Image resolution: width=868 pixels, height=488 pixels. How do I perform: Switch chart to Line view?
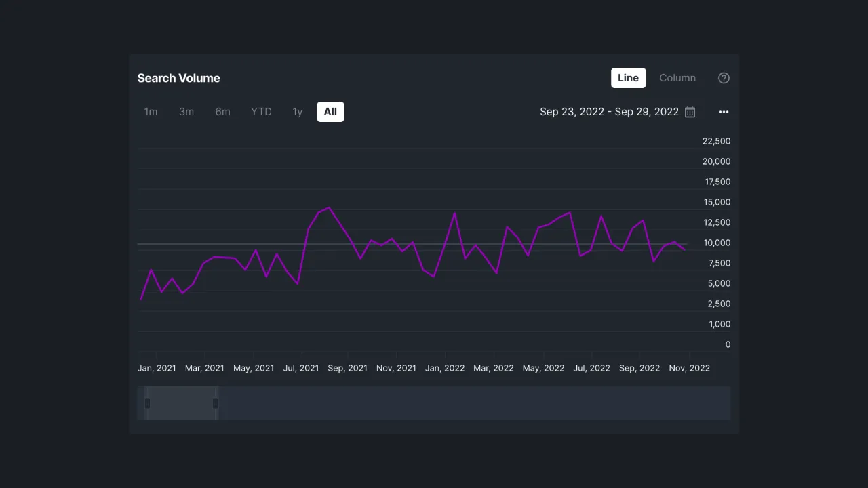click(x=628, y=78)
